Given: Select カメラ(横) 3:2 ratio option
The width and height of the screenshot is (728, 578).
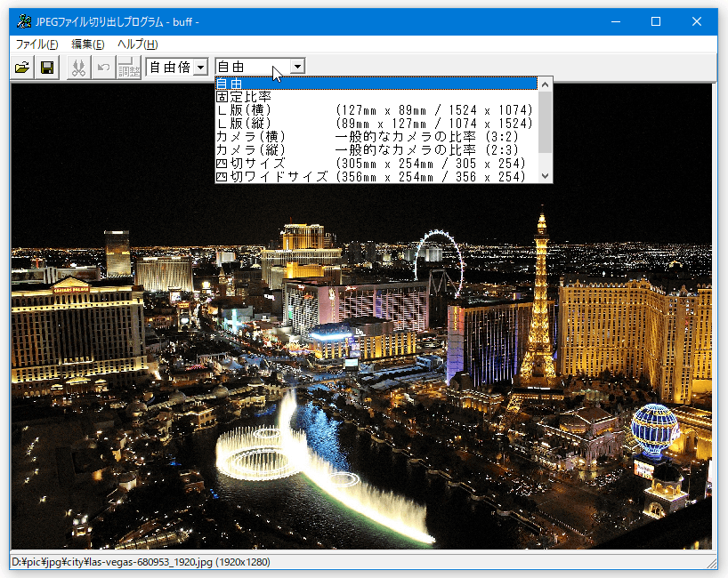Looking at the screenshot, I should (376, 137).
